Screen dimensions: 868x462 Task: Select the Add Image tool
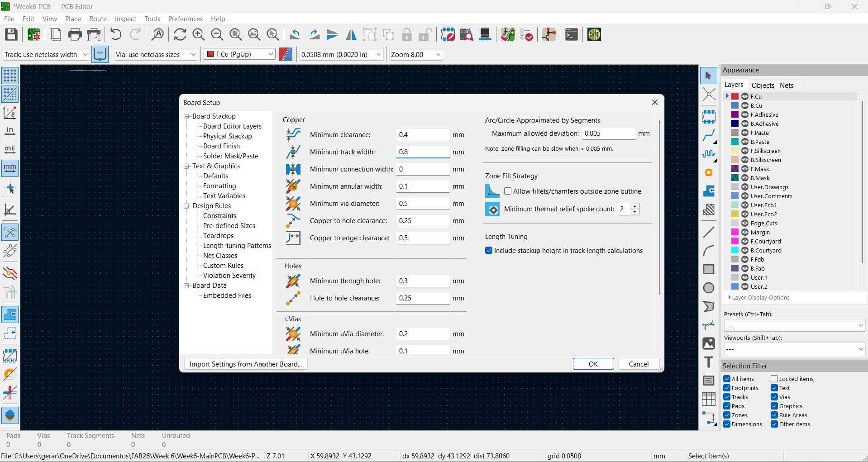708,343
